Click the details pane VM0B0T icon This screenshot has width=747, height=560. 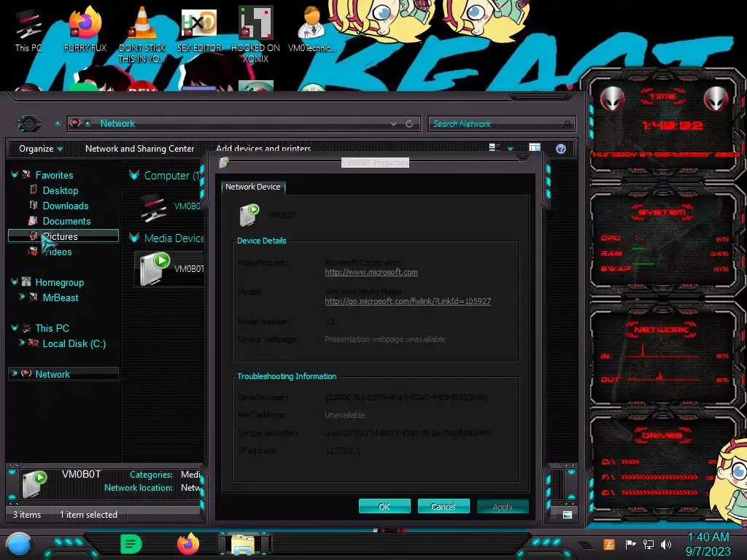coord(34,483)
